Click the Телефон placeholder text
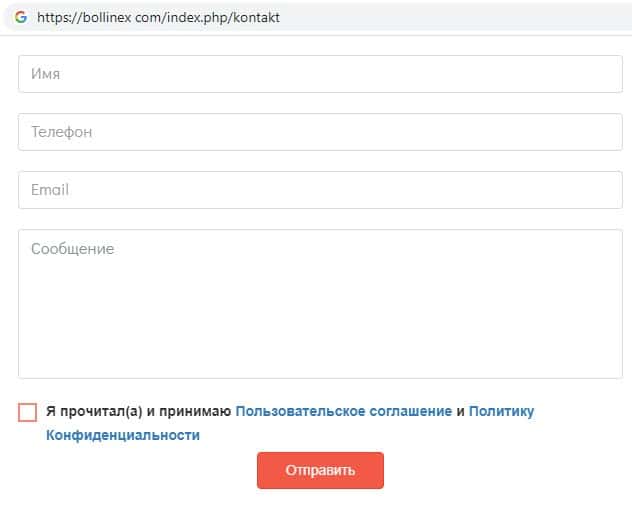 click(x=61, y=132)
